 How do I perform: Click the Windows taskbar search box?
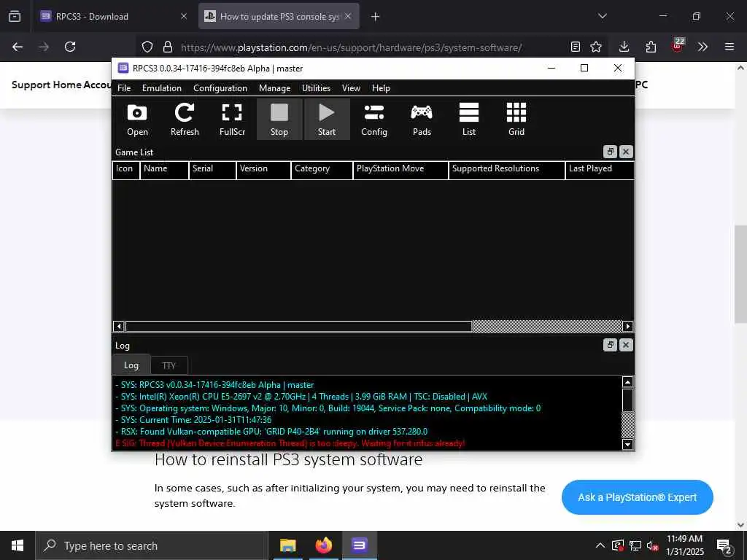152,545
